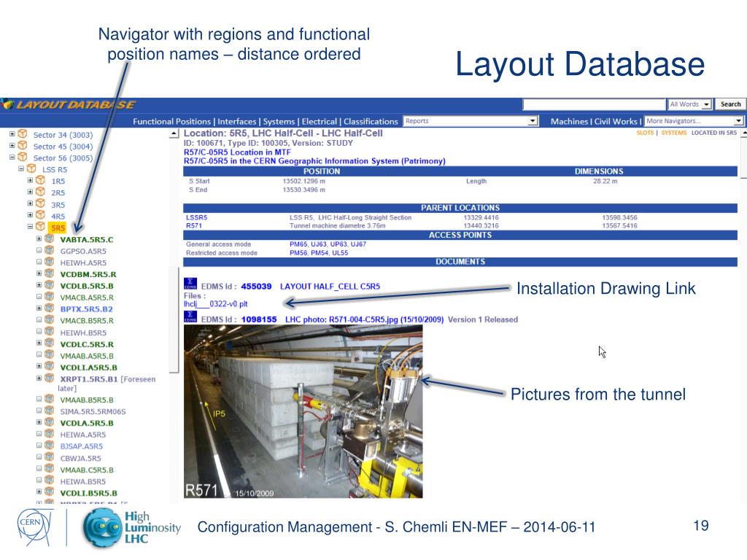
Task: Open the Interfaces menu
Action: [237, 122]
